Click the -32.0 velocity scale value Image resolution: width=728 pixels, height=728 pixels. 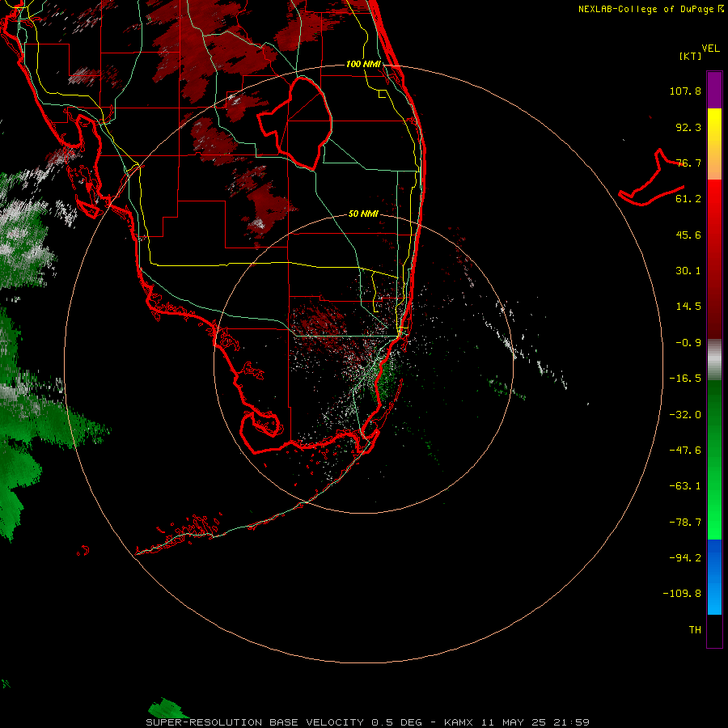pyautogui.click(x=685, y=415)
